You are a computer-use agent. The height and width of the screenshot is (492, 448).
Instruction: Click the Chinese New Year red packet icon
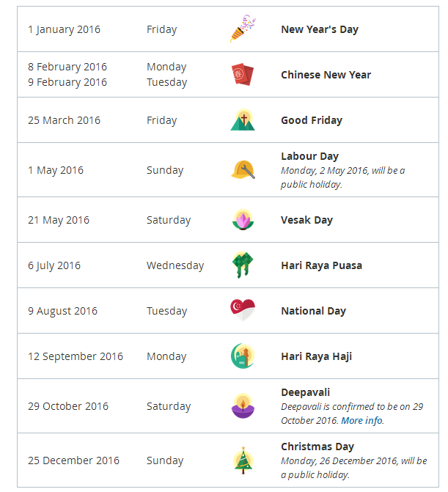243,74
